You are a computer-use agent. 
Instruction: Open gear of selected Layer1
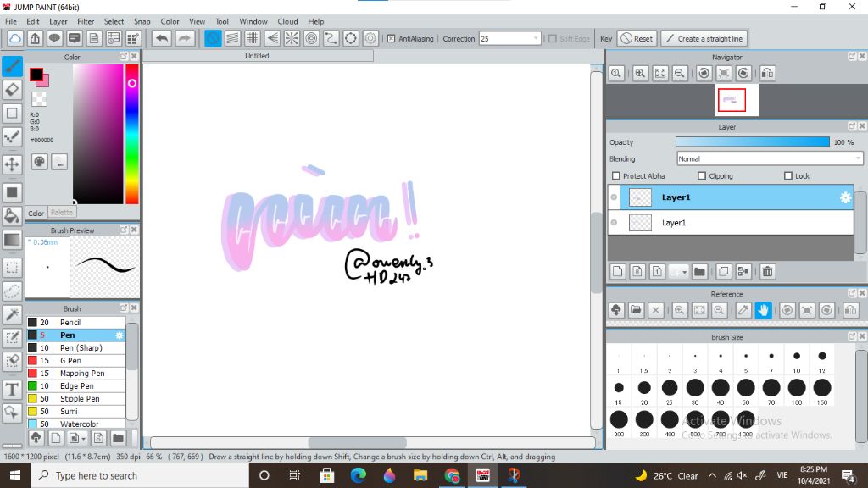tap(845, 197)
